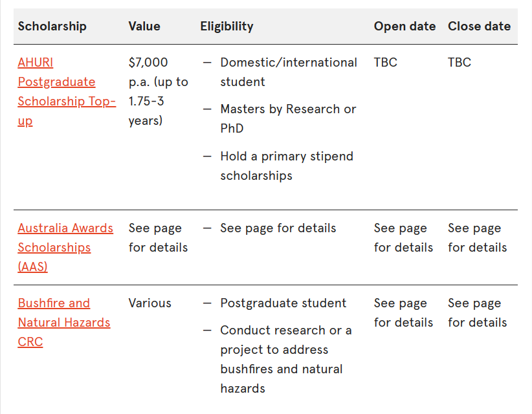
Task: Click the Value column header
Action: 144,27
